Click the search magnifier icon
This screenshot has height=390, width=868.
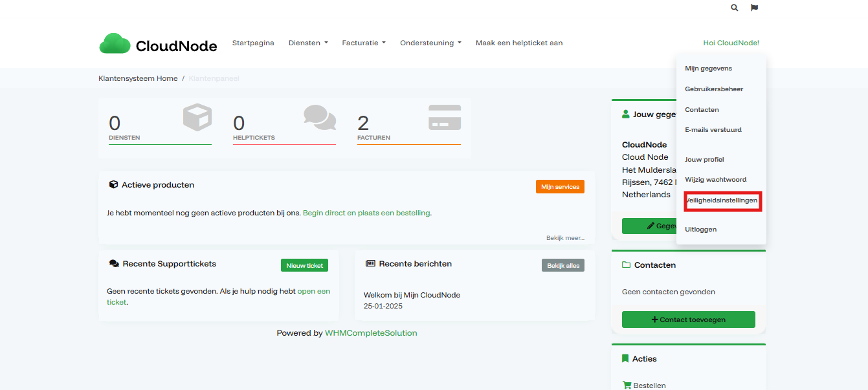[x=734, y=8]
